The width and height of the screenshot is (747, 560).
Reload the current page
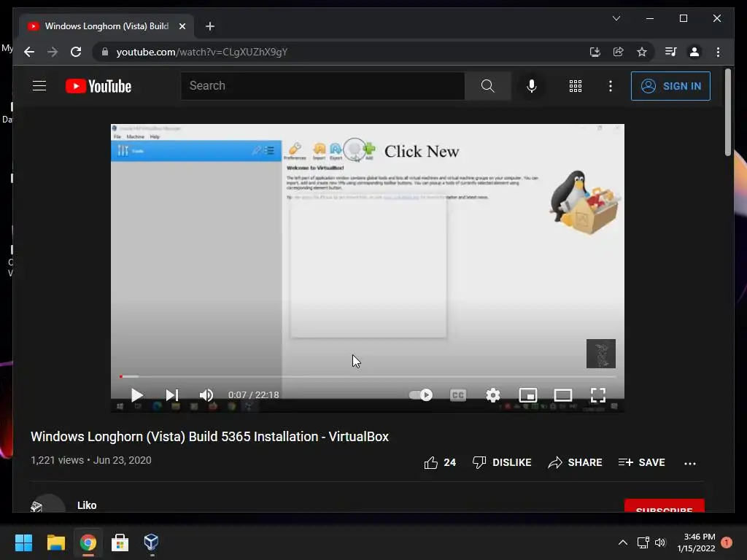tap(76, 52)
